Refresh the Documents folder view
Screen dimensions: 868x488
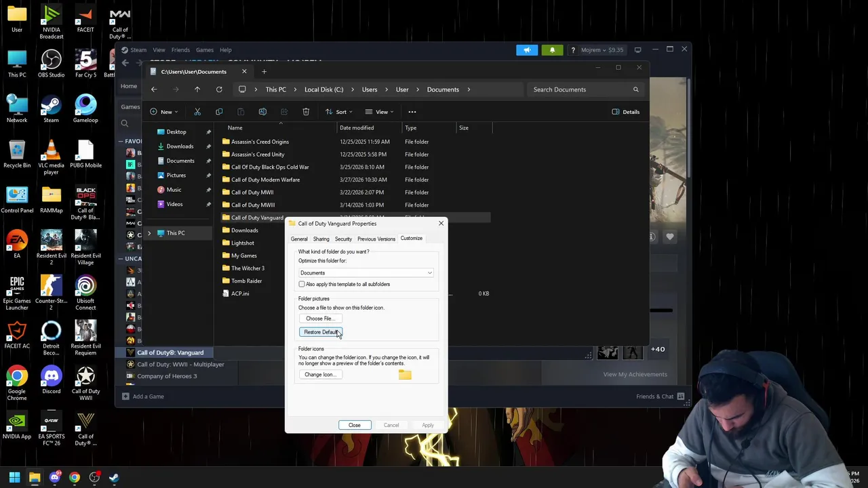[219, 89]
